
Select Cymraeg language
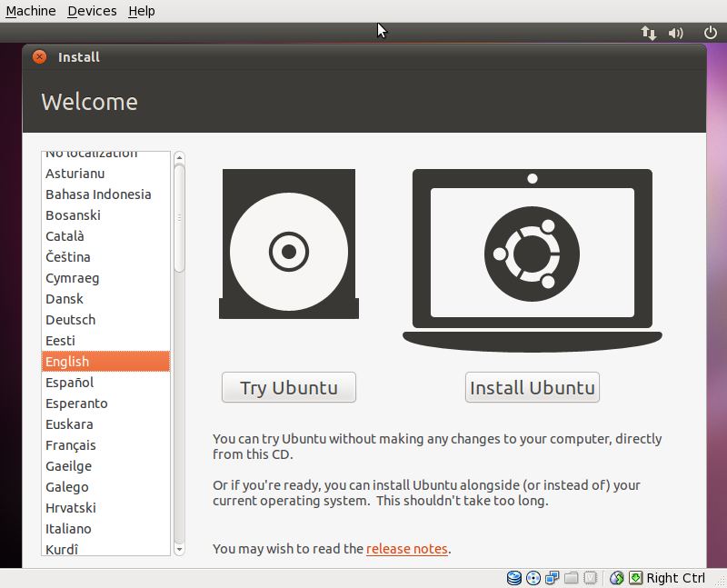click(x=105, y=278)
